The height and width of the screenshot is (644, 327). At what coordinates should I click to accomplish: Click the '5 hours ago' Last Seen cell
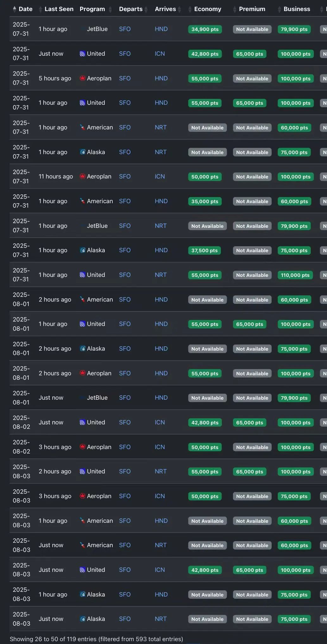click(55, 78)
